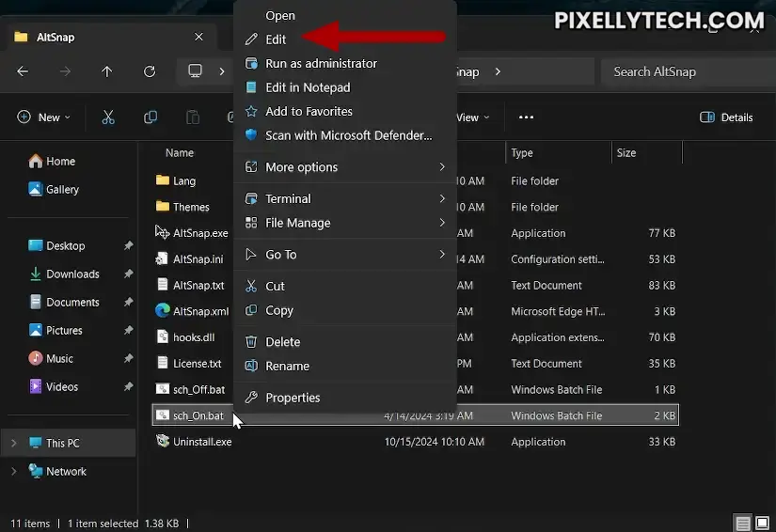Click the Up directory arrow
Screen dimensions: 776x532
(106, 71)
